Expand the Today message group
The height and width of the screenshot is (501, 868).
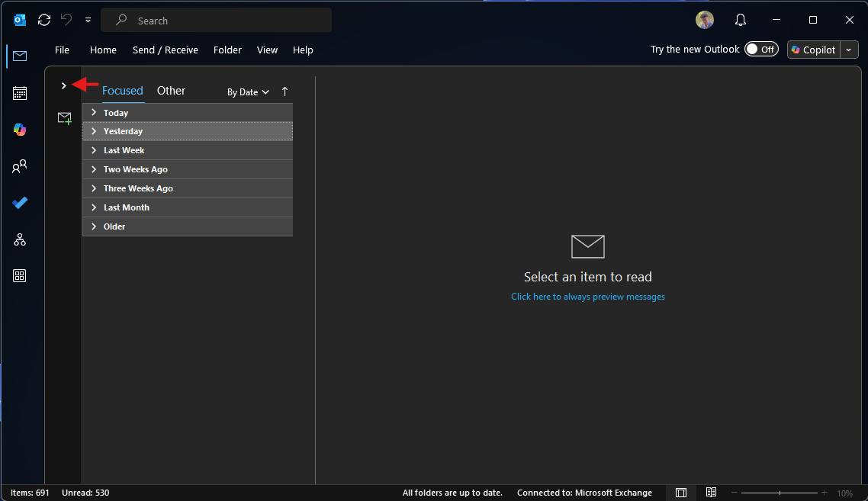pos(94,113)
